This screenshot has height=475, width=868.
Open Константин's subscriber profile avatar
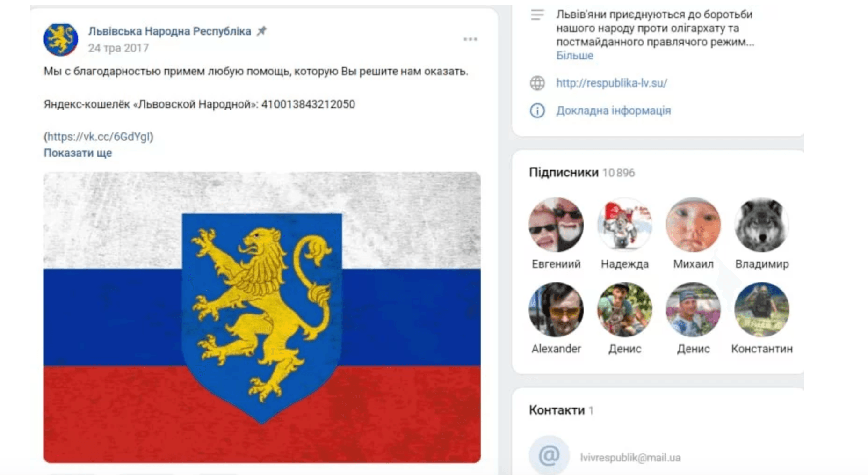click(762, 309)
